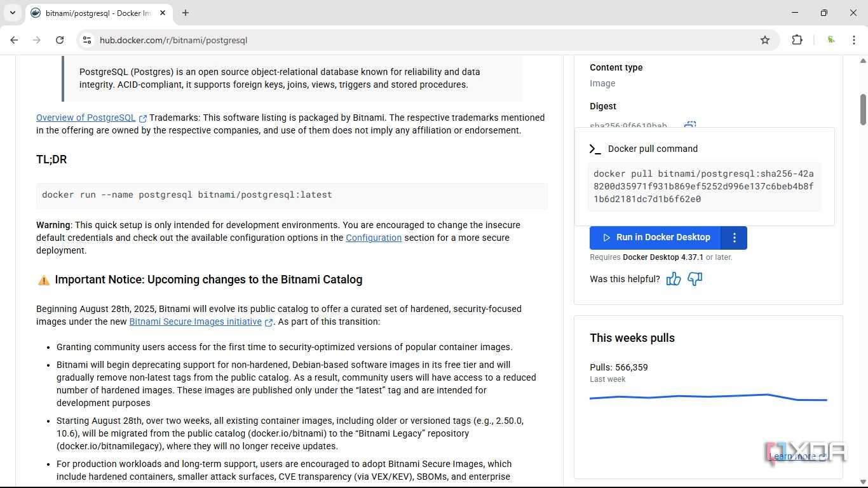The image size is (868, 488).
Task: Click Run in Docker Desktop button
Action: click(655, 238)
